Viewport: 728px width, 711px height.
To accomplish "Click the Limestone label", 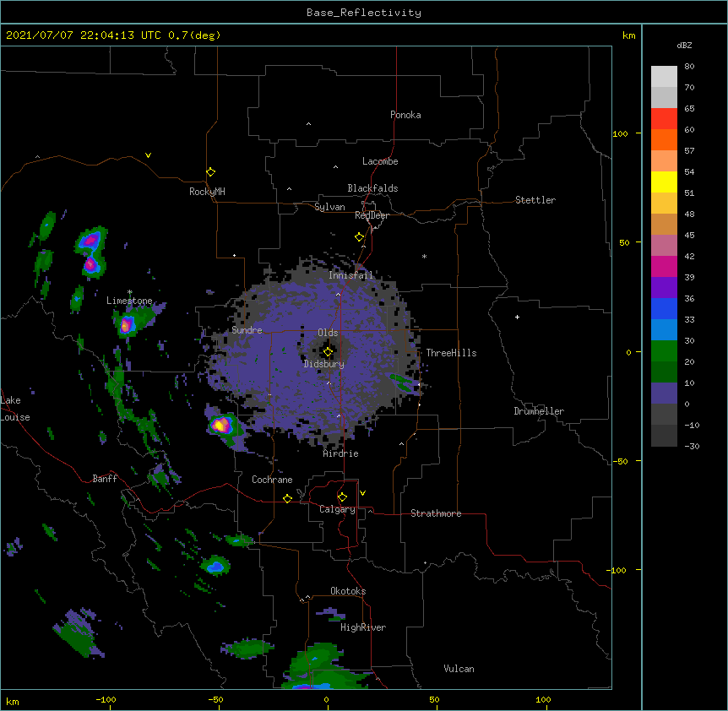I will coord(129,301).
